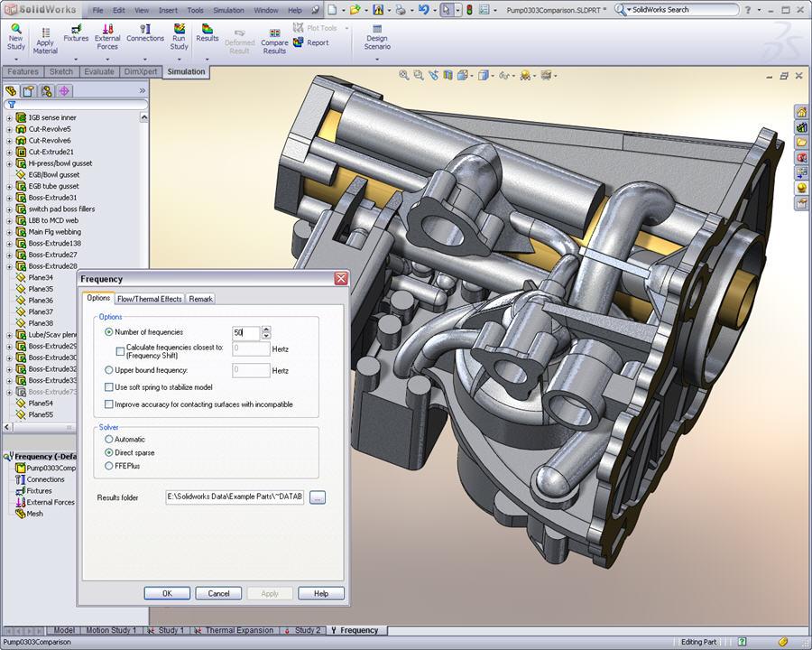Expand the LBB to MCD web feature

9,220
